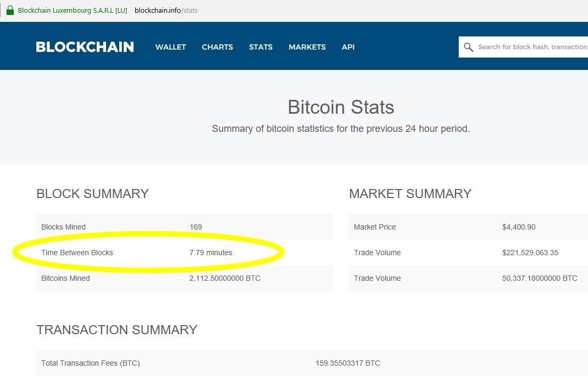
Task: Click the blockchain.info/stats URL text
Action: click(166, 11)
